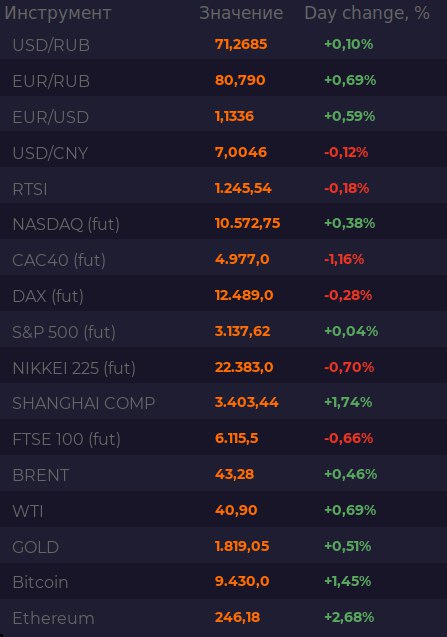Open NASDAQ (fut) instrument
This screenshot has width=447, height=637.
coord(66,224)
